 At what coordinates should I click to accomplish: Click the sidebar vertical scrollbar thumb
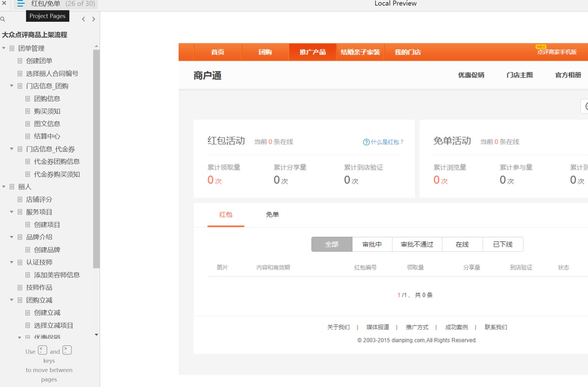[x=96, y=159]
